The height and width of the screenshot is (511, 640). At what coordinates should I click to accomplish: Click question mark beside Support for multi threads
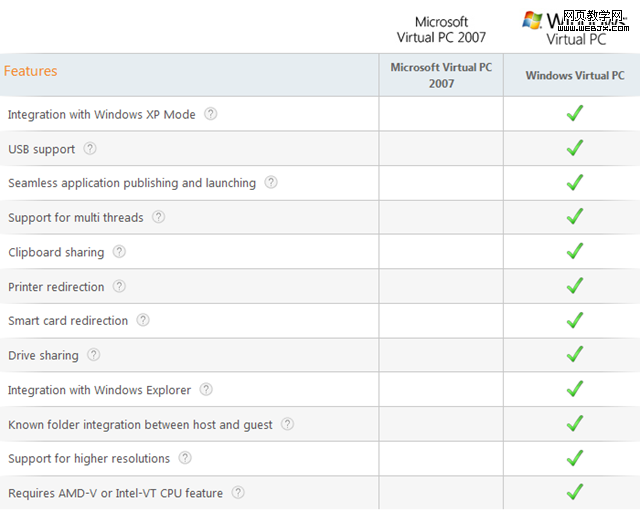pos(158,217)
